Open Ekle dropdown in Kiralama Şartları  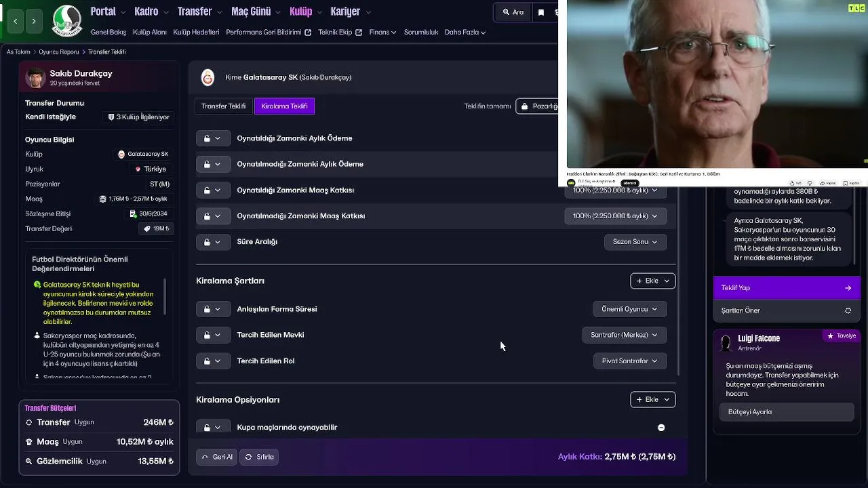tap(652, 281)
